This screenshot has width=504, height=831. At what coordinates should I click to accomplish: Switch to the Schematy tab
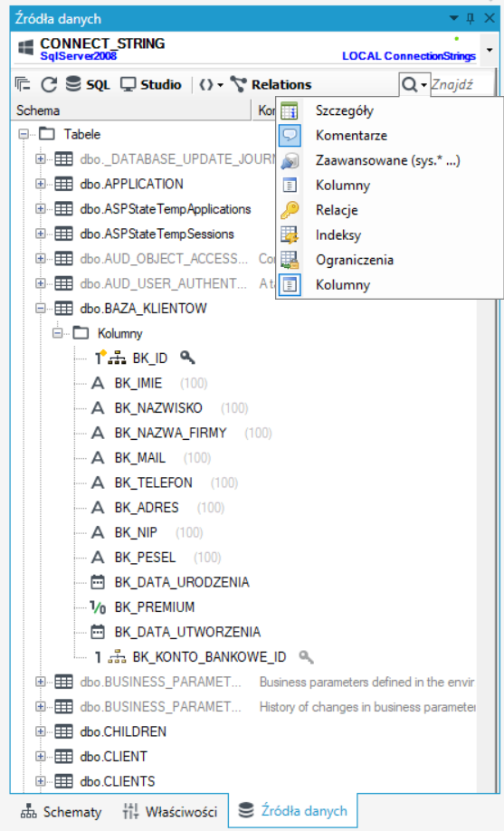click(x=61, y=812)
